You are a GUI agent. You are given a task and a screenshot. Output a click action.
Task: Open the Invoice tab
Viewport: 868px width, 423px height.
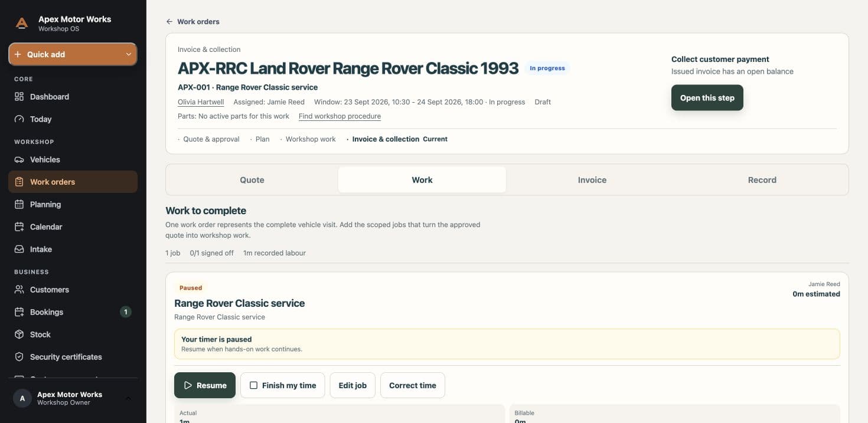coord(592,180)
